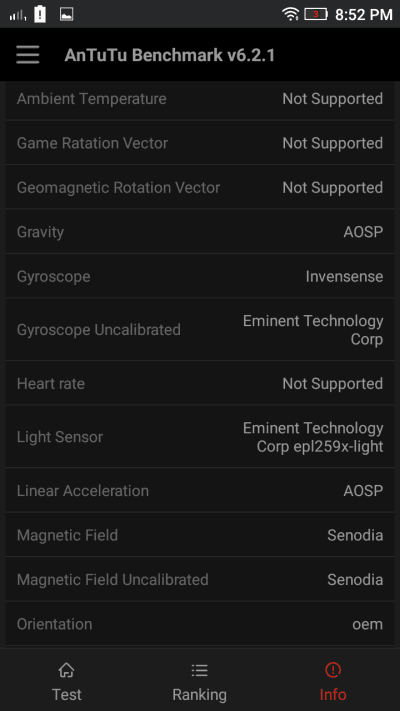Select the Info tab label
Image resolution: width=400 pixels, height=711 pixels.
pos(333,695)
